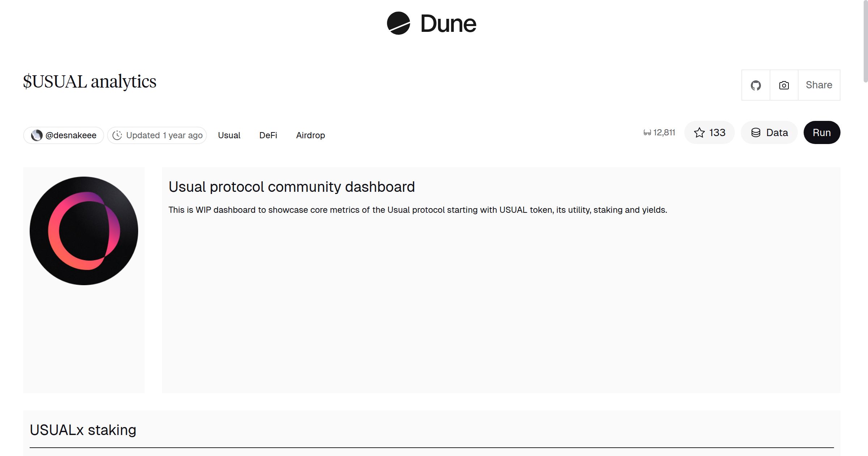Run the dashboard queries with the Run button
Screen dimensions: 868x456
pos(822,132)
